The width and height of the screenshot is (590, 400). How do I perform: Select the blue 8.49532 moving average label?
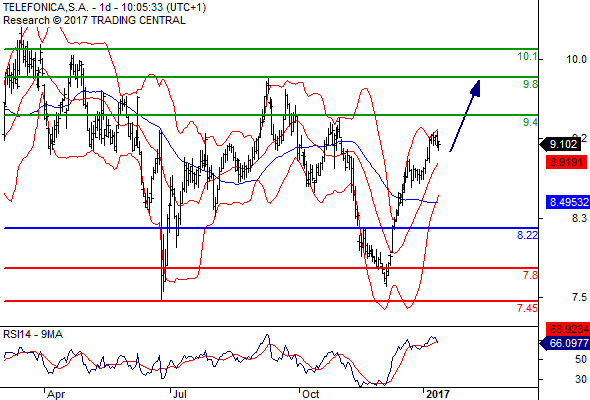tap(568, 202)
